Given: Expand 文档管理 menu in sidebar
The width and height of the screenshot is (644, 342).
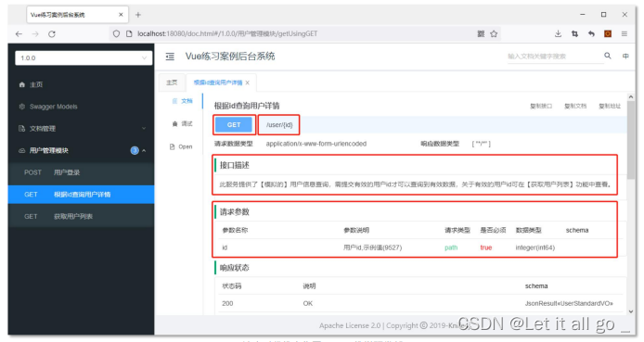Looking at the screenshot, I should [x=81, y=129].
